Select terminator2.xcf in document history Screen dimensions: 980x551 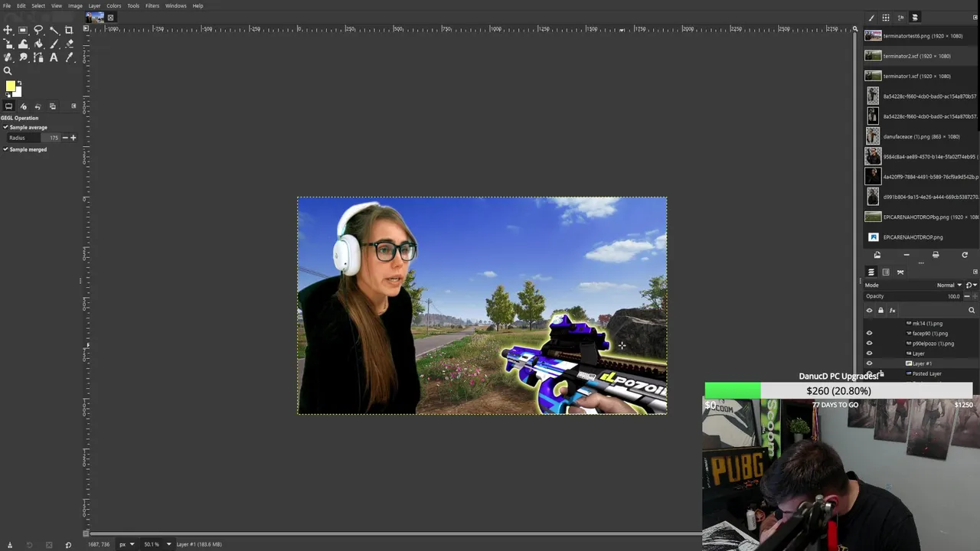919,56
